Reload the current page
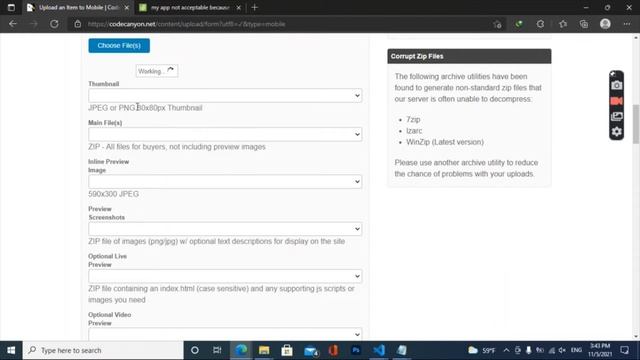 pyautogui.click(x=54, y=24)
